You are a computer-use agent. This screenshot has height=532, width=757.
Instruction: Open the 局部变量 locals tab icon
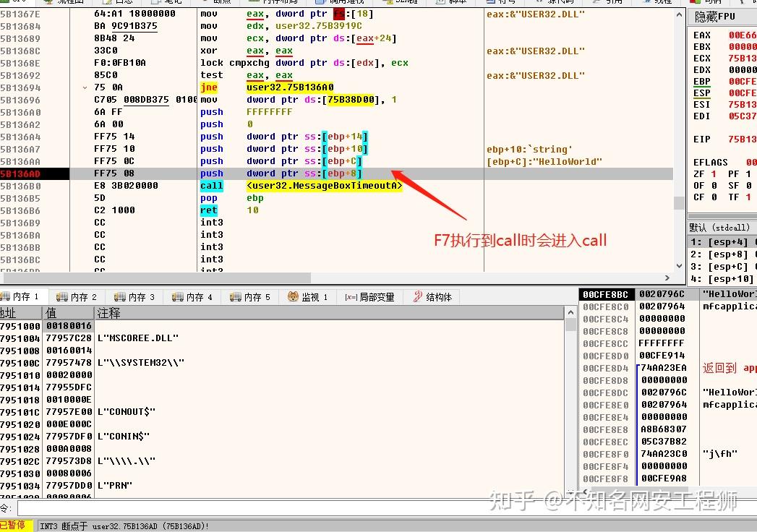click(351, 297)
